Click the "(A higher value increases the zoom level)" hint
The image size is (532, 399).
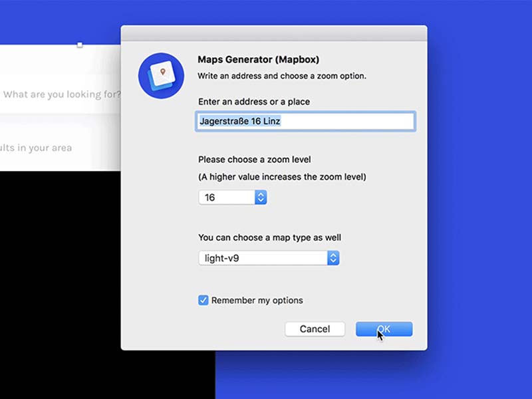click(x=282, y=177)
